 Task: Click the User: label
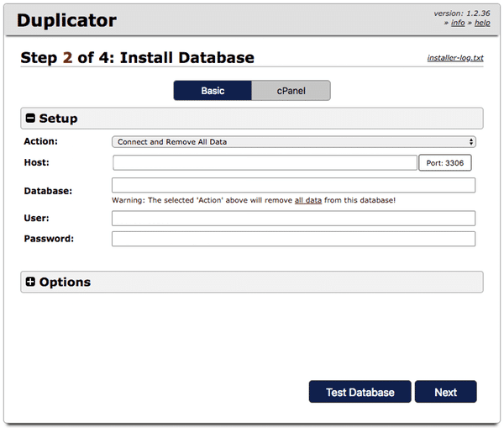(37, 218)
